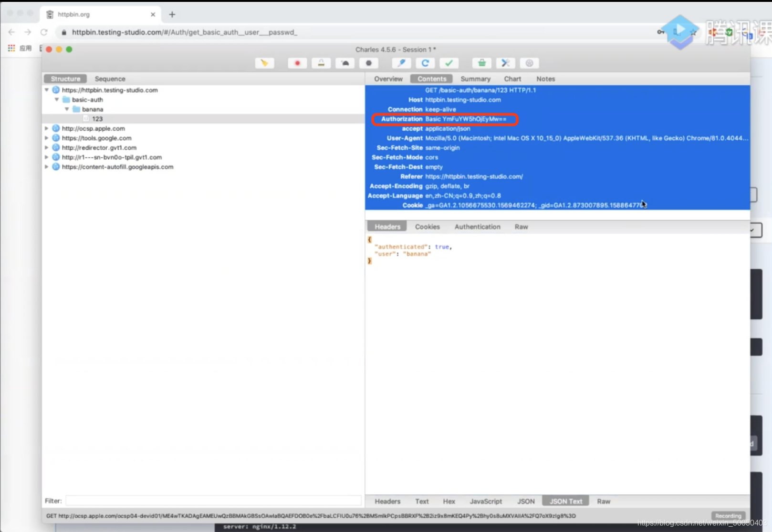Image resolution: width=772 pixels, height=532 pixels.
Task: Collapse the httpbin.testing-studio.com host node
Action: pos(47,90)
